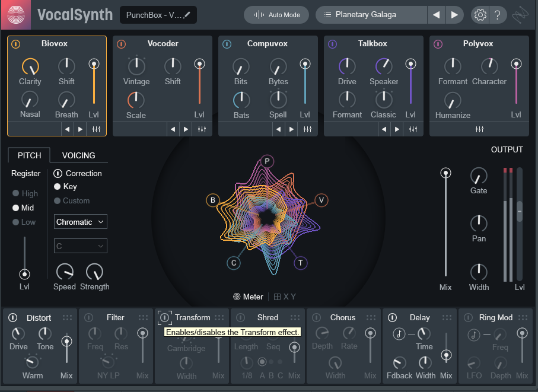The width and height of the screenshot is (538, 392).
Task: Open the NY LP filter type selector
Action: [x=108, y=375]
